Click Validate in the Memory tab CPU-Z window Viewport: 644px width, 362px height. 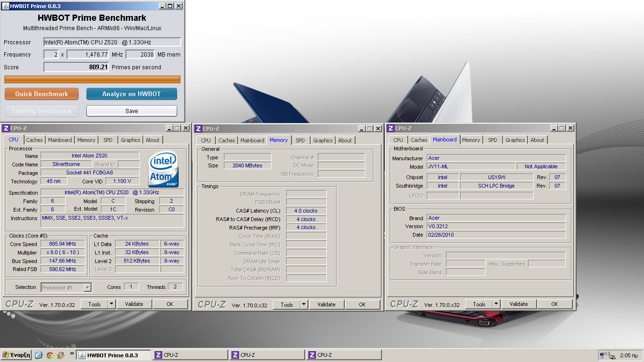(326, 304)
